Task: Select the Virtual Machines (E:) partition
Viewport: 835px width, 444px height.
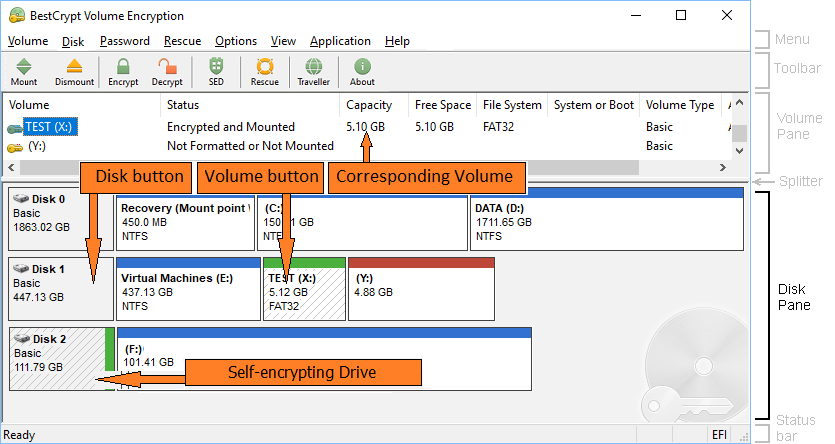Action: (x=189, y=289)
